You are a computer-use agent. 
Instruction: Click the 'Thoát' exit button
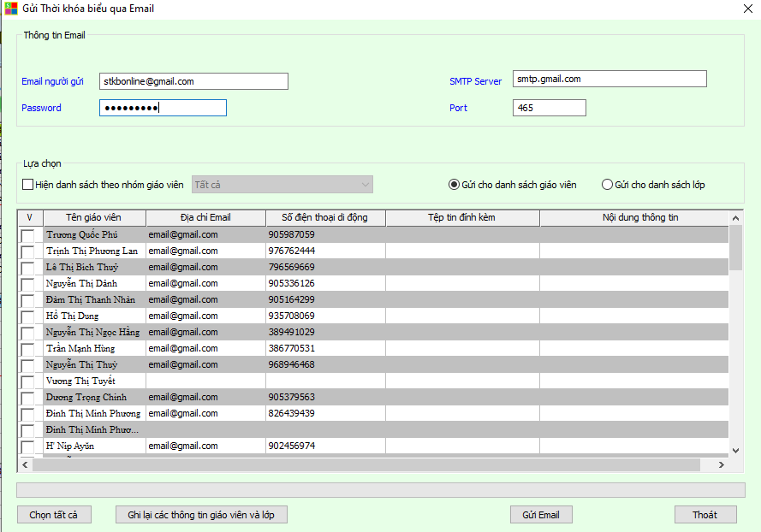(x=705, y=515)
